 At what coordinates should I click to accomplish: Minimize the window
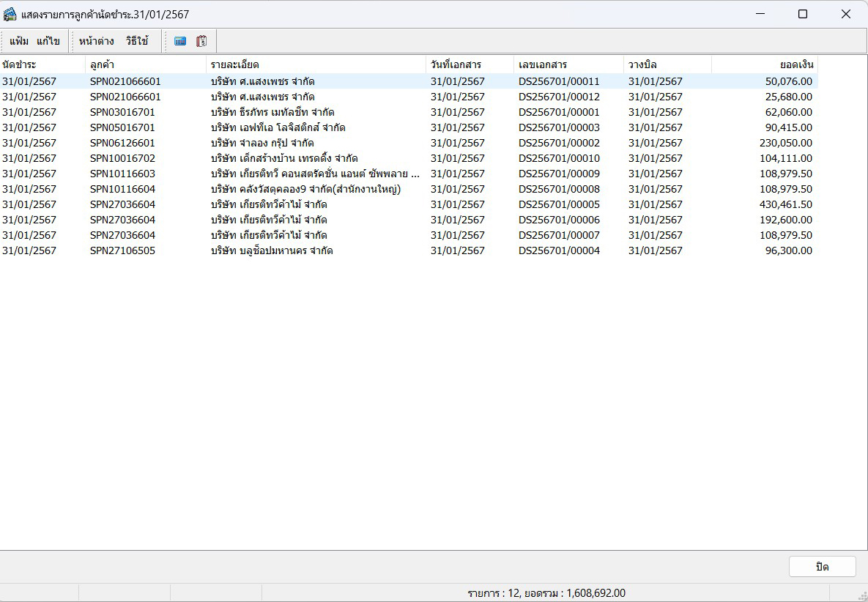pos(760,14)
